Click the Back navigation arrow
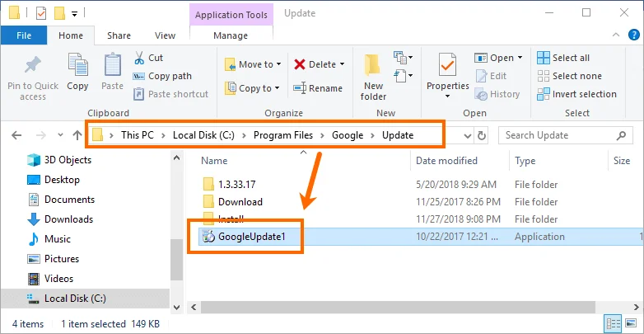The image size is (644, 334). (16, 135)
